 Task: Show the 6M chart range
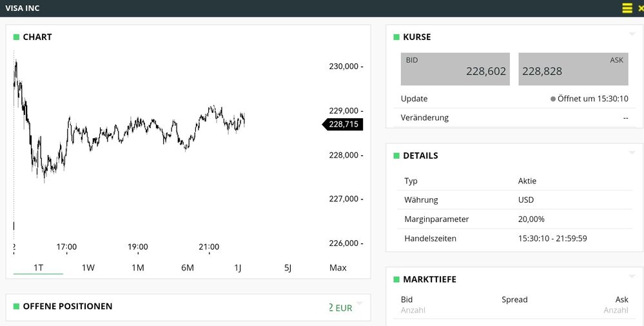(x=188, y=267)
